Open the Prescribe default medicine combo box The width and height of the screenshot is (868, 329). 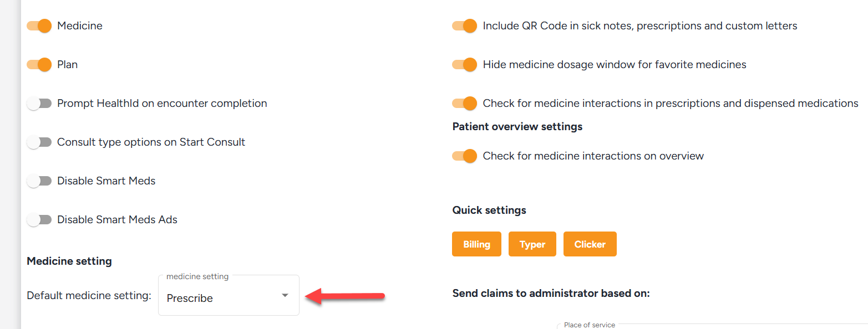tap(222, 298)
